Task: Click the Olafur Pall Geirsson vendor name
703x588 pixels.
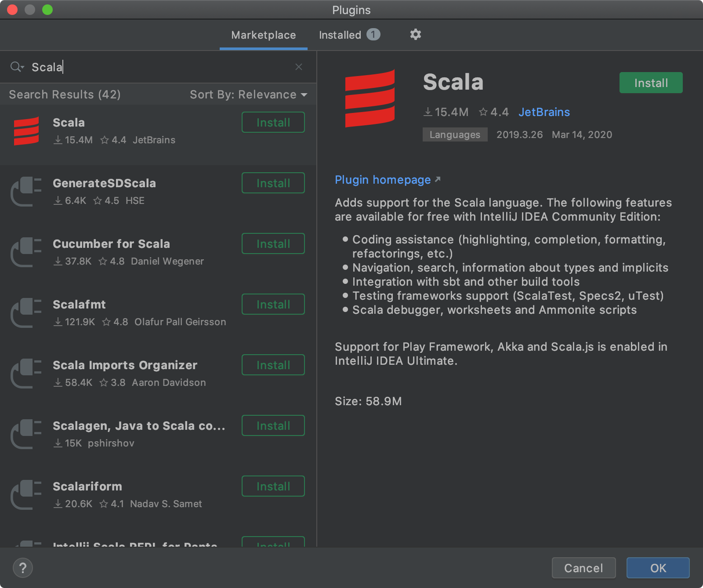Action: point(180,322)
